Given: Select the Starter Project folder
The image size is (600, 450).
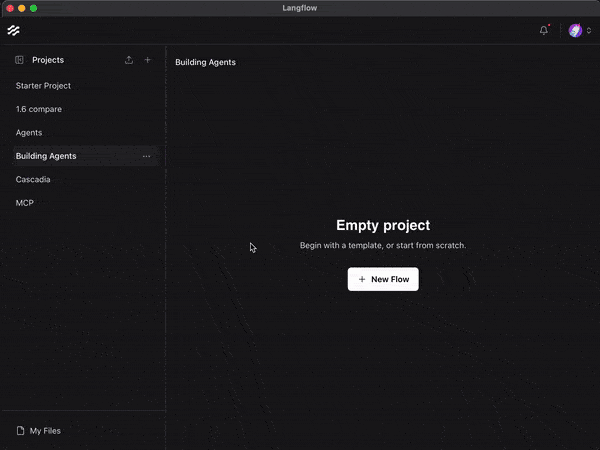Looking at the screenshot, I should coord(85,86).
